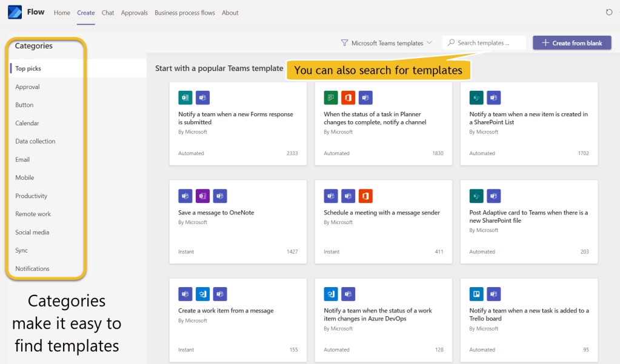Click the Trello icon on Trello board template
The height and width of the screenshot is (364, 620).
476,294
